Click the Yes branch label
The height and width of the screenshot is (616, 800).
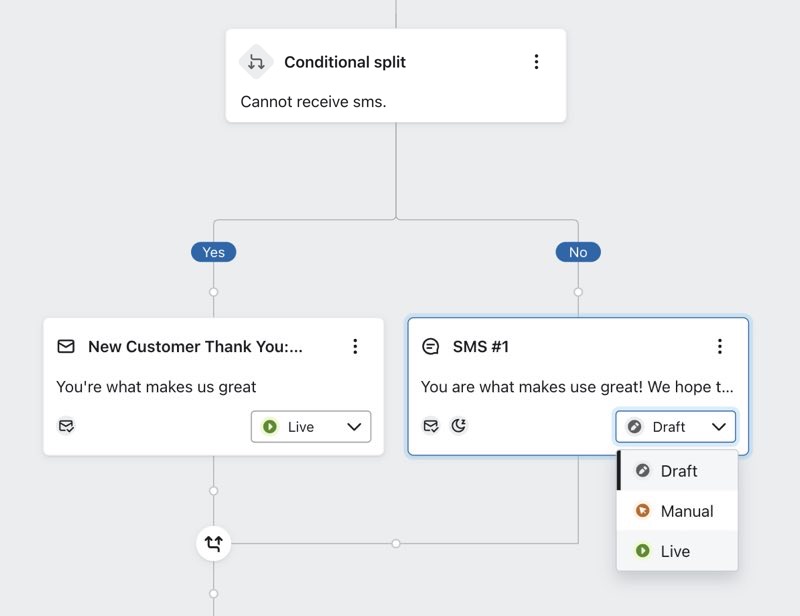[x=213, y=252]
